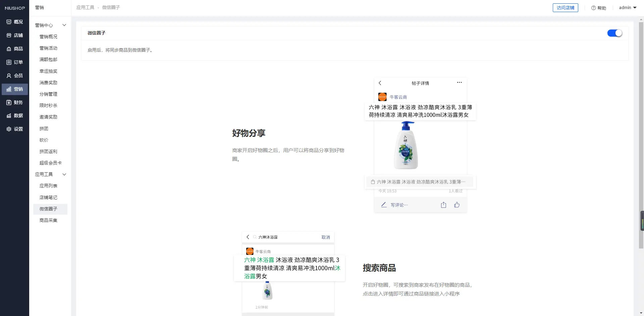Select 订单 orders in the main sidebar

click(x=14, y=62)
